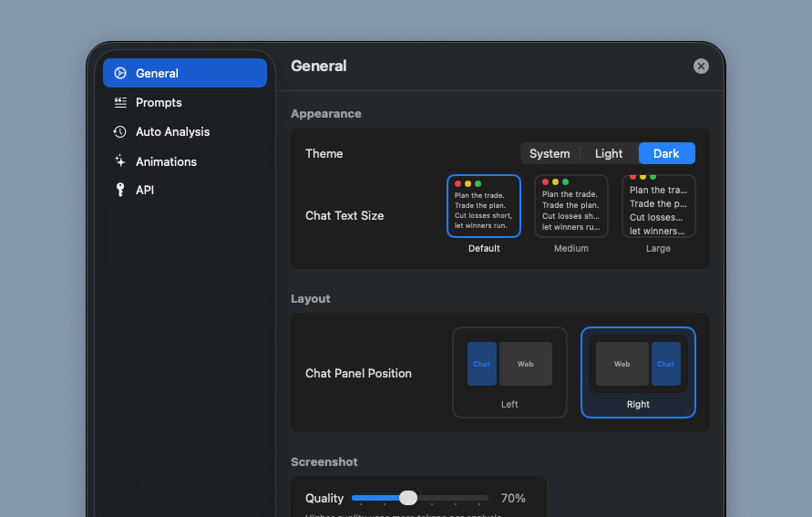Click the screenshot Quality slider handle
The image size is (812, 517).
click(x=408, y=498)
